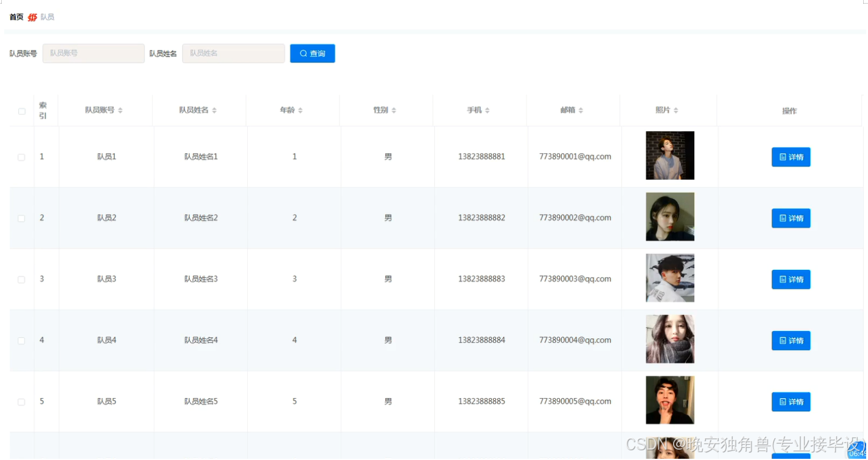Click account cell 队员3
The height and width of the screenshot is (460, 868).
point(106,279)
